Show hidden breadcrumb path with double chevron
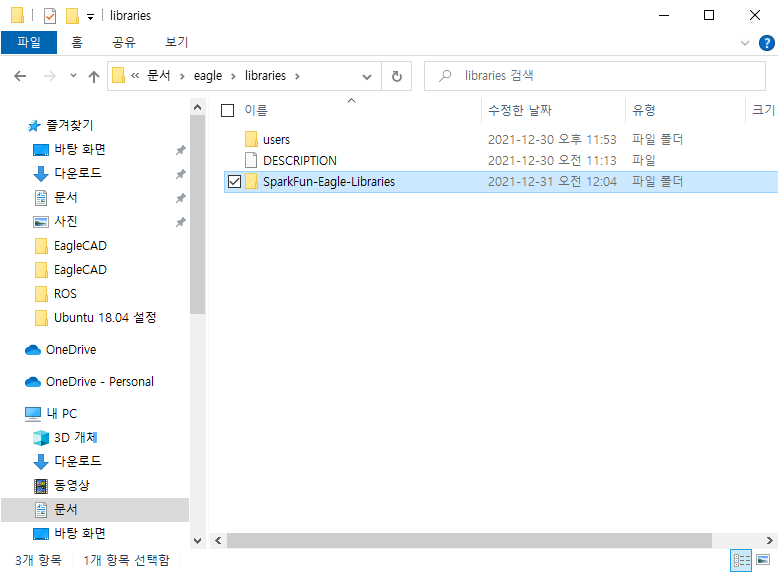The width and height of the screenshot is (779, 573). (x=135, y=76)
